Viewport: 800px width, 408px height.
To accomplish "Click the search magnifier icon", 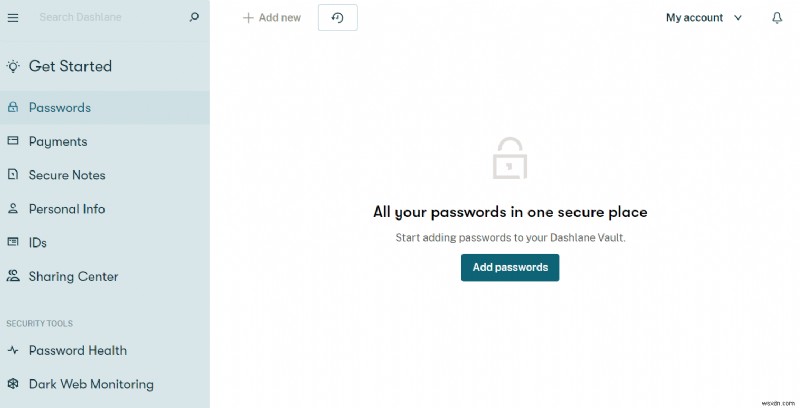I will (x=194, y=17).
